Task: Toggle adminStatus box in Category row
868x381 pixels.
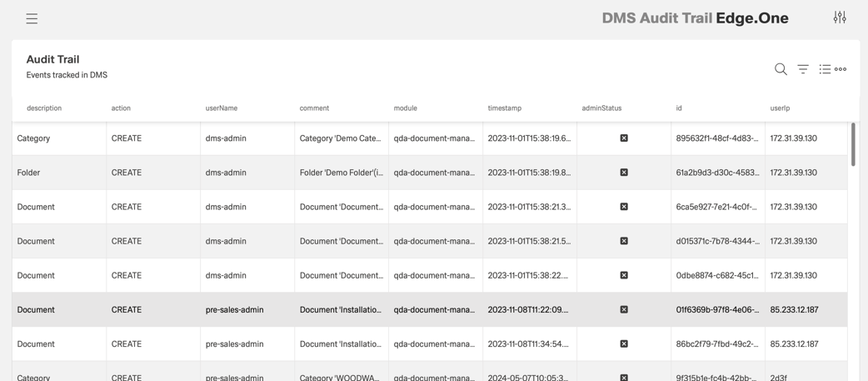Action: coord(624,138)
